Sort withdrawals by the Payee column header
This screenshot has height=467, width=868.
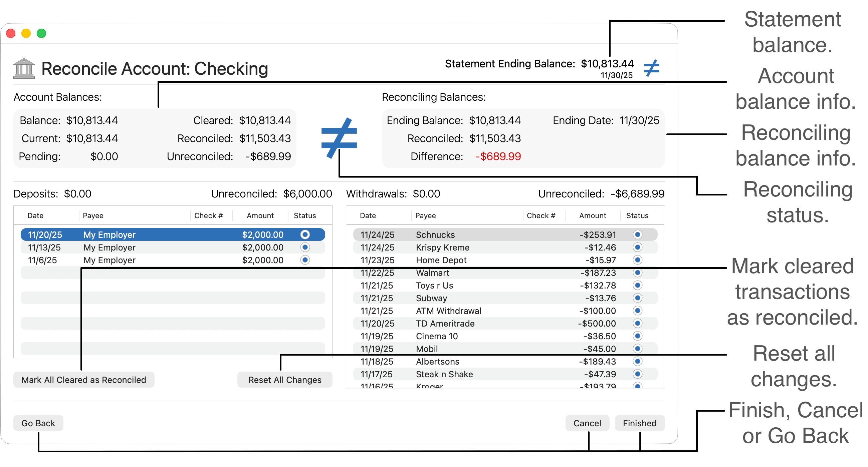pyautogui.click(x=425, y=215)
